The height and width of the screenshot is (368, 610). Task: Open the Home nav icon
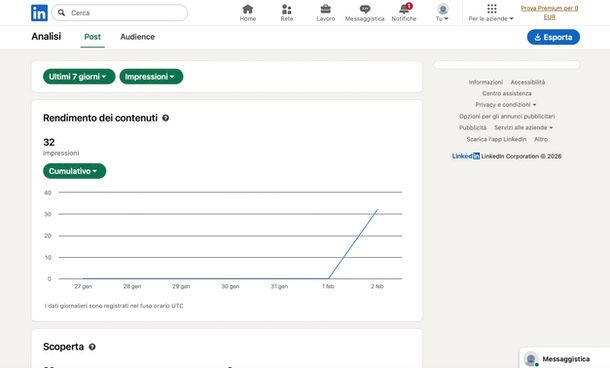(x=248, y=13)
